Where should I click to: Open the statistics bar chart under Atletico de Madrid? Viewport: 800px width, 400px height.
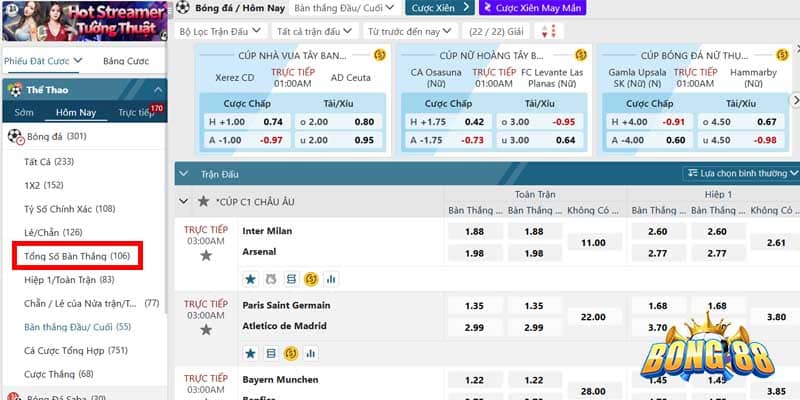[x=311, y=353]
